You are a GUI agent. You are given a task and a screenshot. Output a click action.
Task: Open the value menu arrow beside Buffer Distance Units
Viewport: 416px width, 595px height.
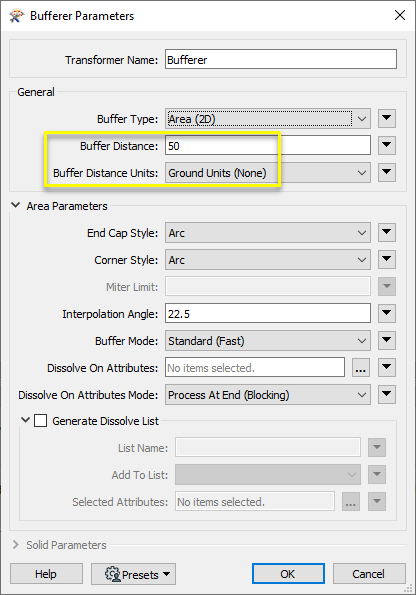(x=387, y=172)
